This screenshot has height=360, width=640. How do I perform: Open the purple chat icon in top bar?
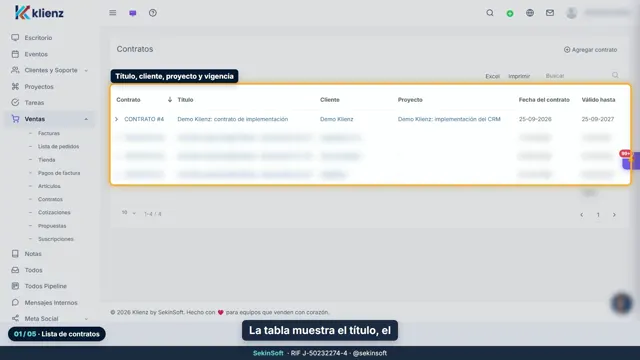point(133,13)
